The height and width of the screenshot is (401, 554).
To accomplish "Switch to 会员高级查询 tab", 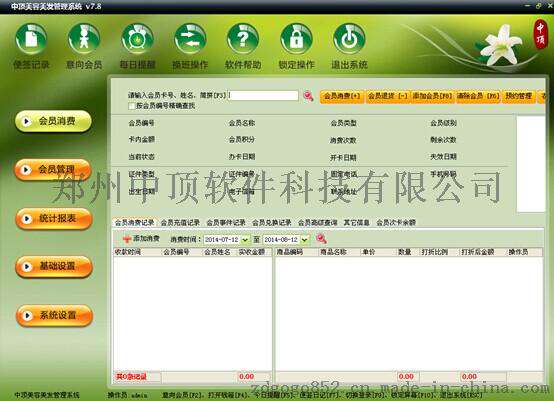I will [317, 223].
